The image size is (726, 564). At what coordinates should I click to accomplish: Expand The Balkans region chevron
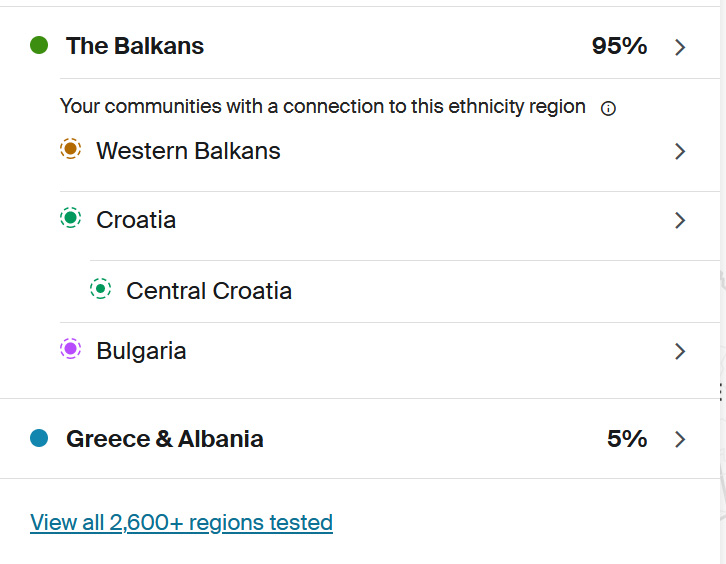pos(680,46)
